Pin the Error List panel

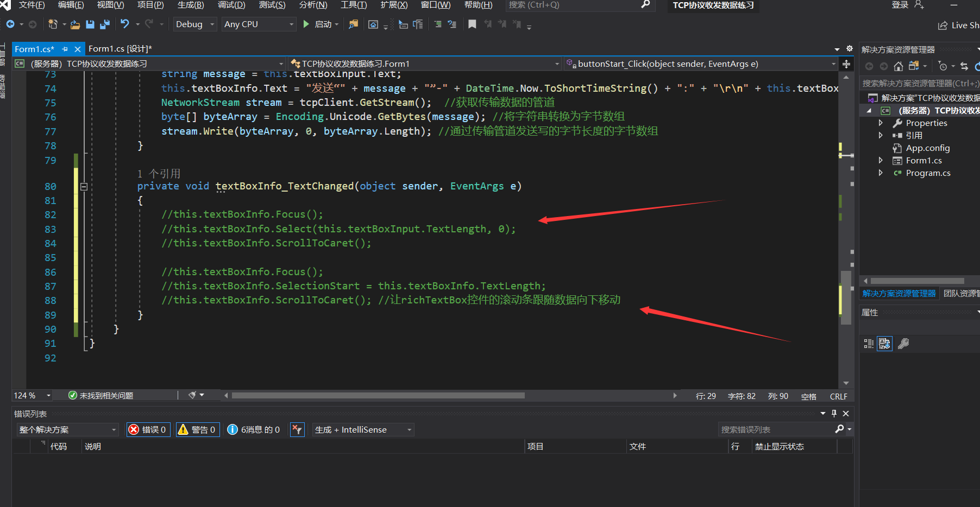coord(834,414)
